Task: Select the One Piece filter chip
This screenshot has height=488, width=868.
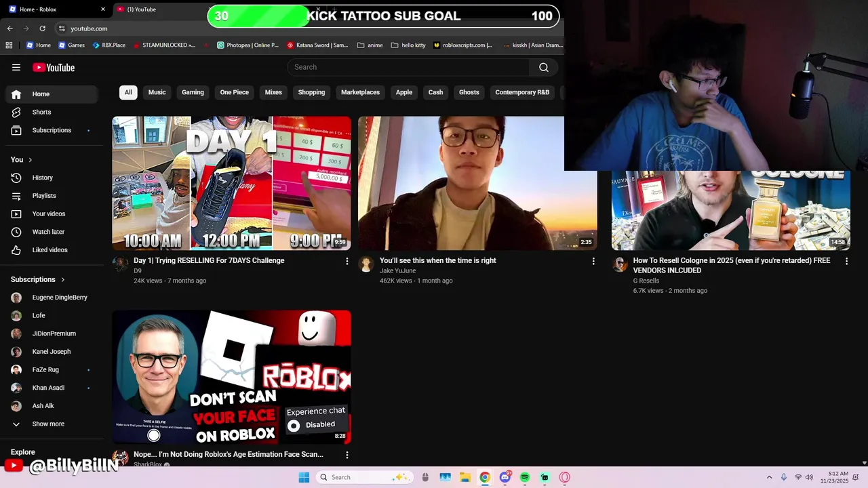Action: (235, 92)
